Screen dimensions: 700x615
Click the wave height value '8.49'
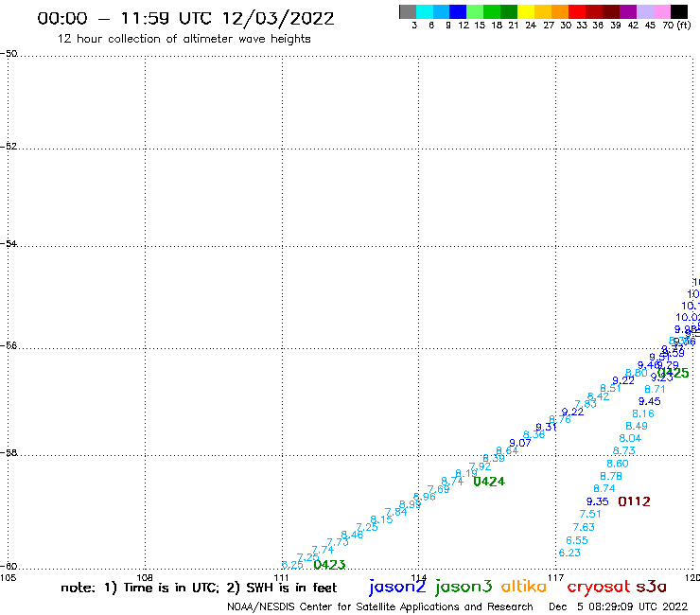click(x=637, y=426)
